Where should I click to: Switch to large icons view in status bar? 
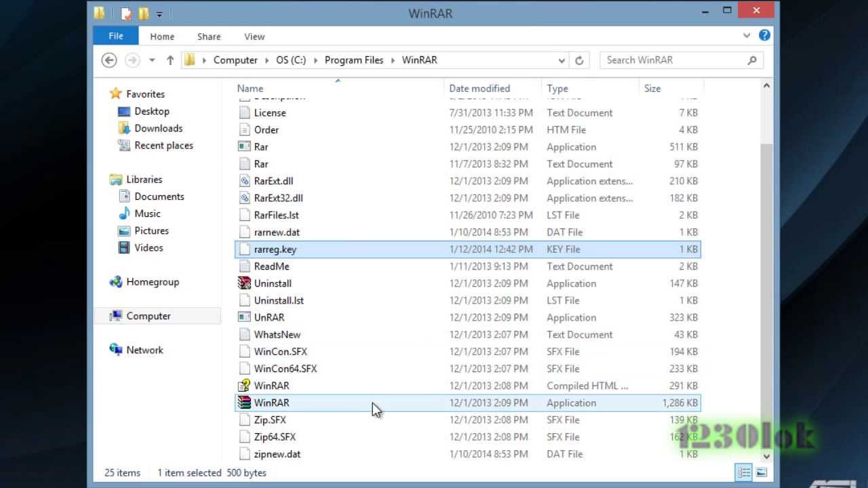coord(761,472)
